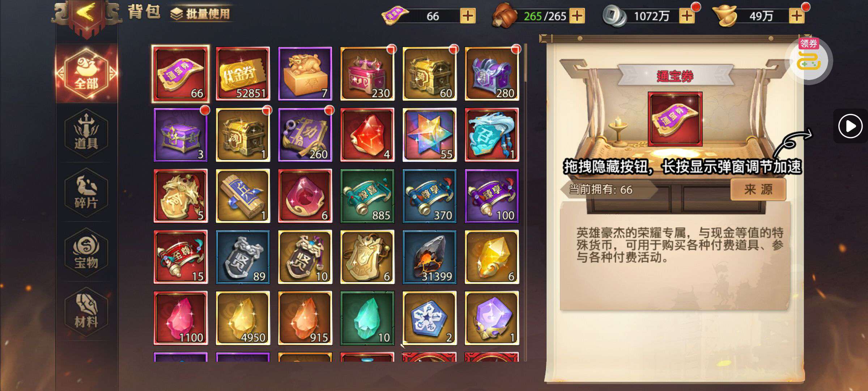Select the snowflake badge item with count 2
The image size is (868, 391).
pyautogui.click(x=429, y=318)
